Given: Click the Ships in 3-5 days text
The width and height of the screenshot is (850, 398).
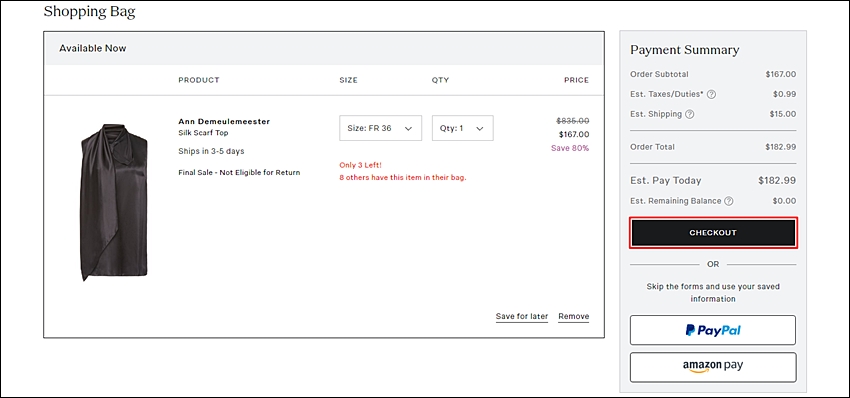Looking at the screenshot, I should pos(211,151).
